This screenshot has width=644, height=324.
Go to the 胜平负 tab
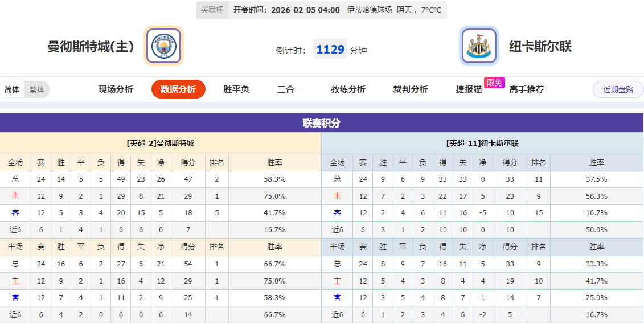click(x=236, y=89)
